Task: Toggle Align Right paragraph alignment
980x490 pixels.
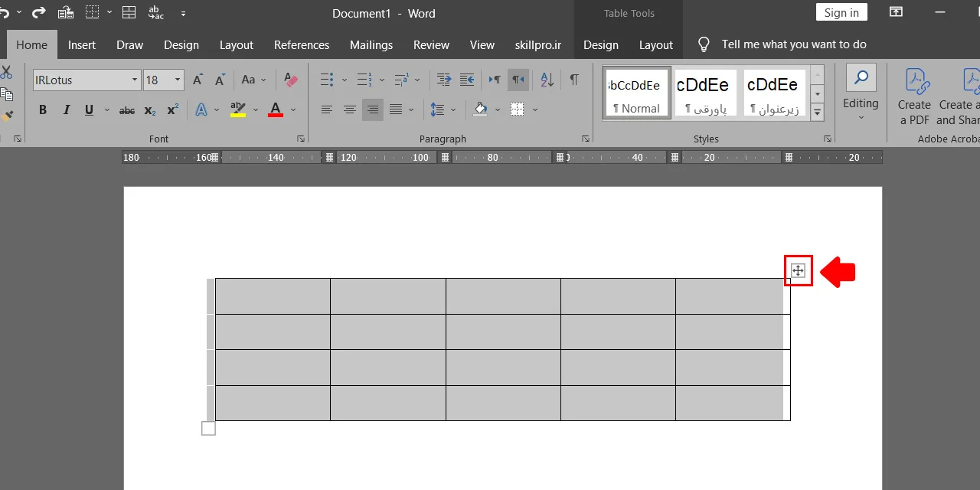Action: pyautogui.click(x=373, y=110)
